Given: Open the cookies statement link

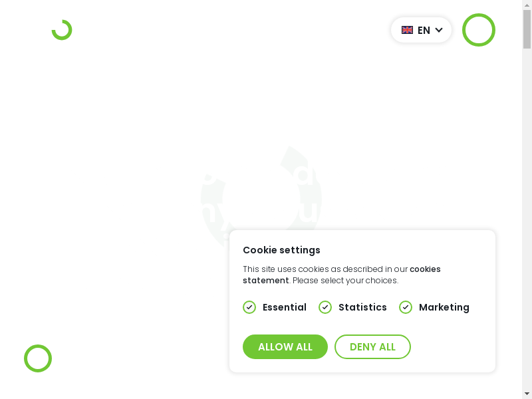Looking at the screenshot, I should (425, 269).
